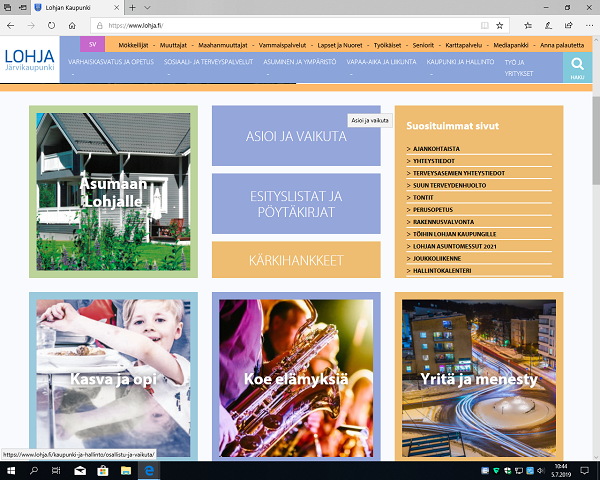This screenshot has height=480, width=600.
Task: Expand the Varhaiskasvatus ja opetus menu
Action: pos(110,61)
